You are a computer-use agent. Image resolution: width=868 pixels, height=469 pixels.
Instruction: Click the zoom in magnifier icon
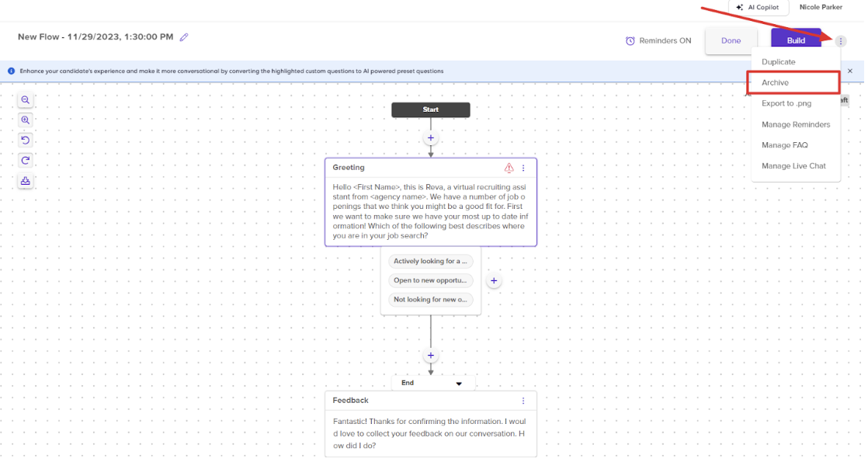pos(26,120)
